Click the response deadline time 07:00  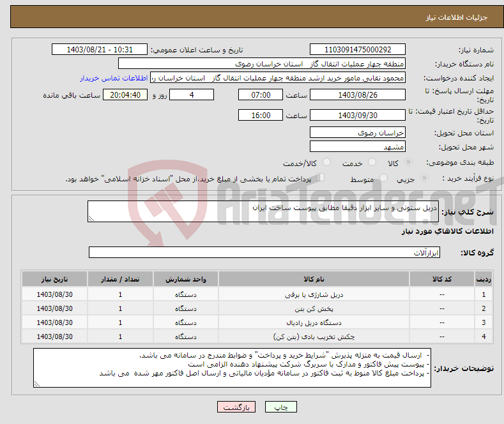[261, 95]
